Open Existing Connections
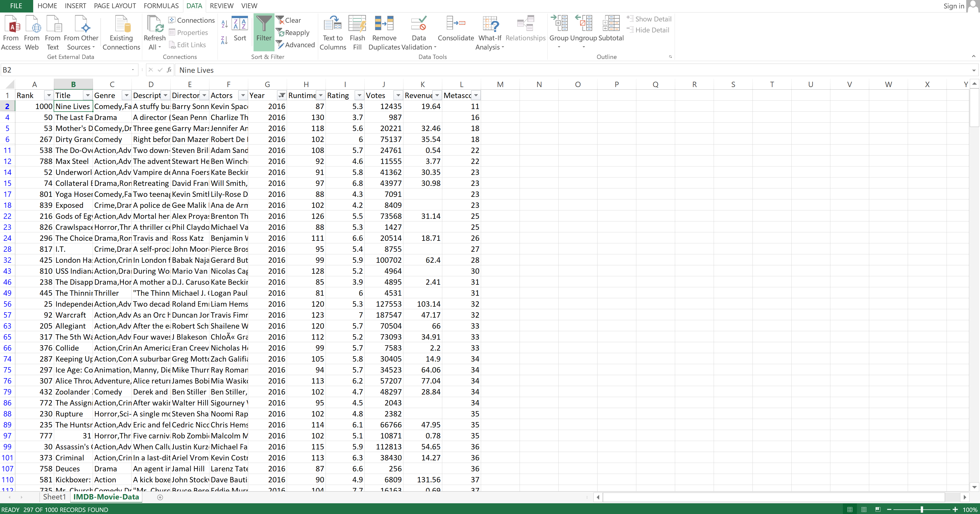The height and width of the screenshot is (514, 980). [121, 33]
